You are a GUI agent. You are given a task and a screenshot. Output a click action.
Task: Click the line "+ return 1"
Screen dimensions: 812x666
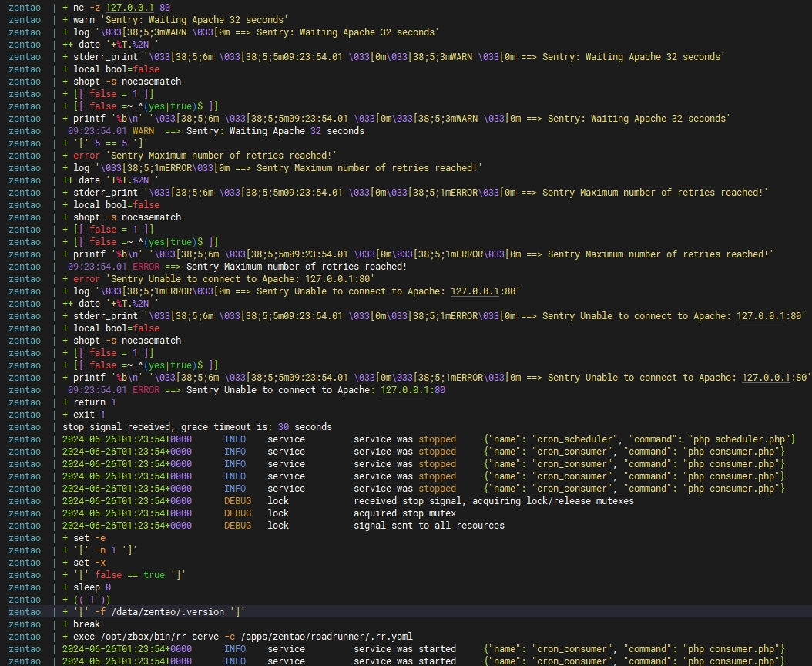tap(89, 402)
